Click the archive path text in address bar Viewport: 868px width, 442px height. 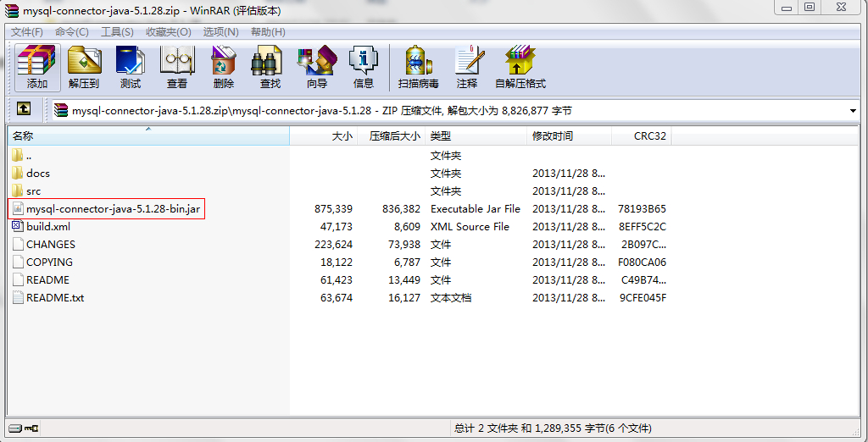[x=321, y=111]
